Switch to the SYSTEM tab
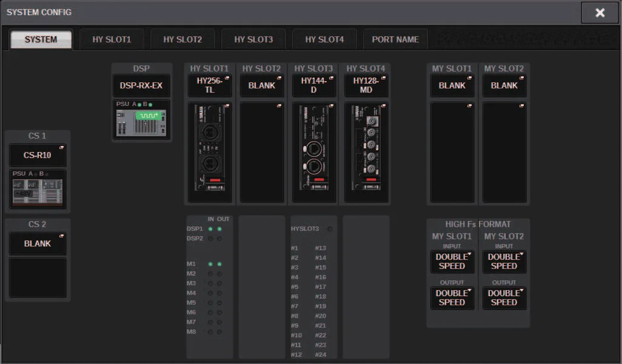Viewport: 622px width, 364px height. coord(41,39)
